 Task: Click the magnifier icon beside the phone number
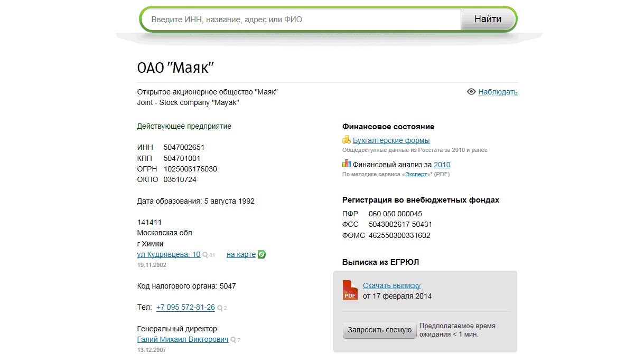220,308
